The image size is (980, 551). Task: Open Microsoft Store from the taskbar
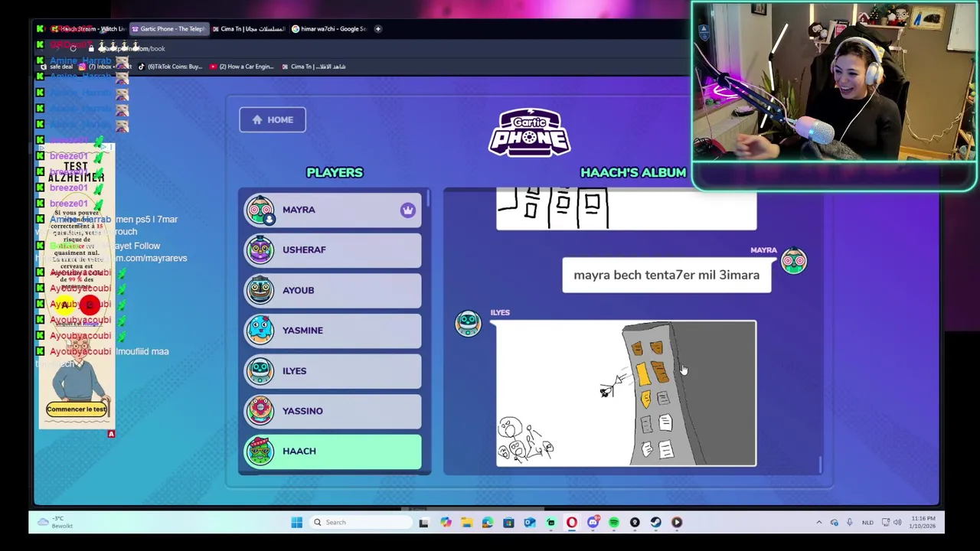(508, 523)
